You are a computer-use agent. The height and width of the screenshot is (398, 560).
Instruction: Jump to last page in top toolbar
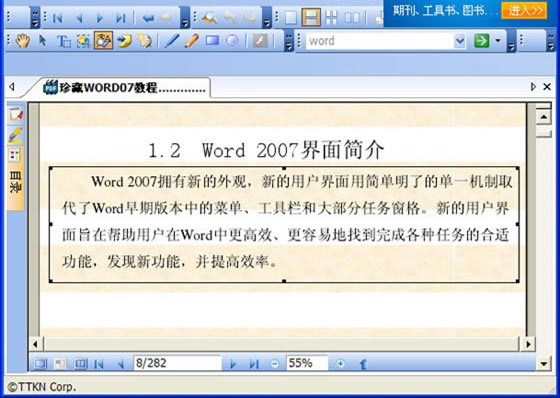(121, 18)
